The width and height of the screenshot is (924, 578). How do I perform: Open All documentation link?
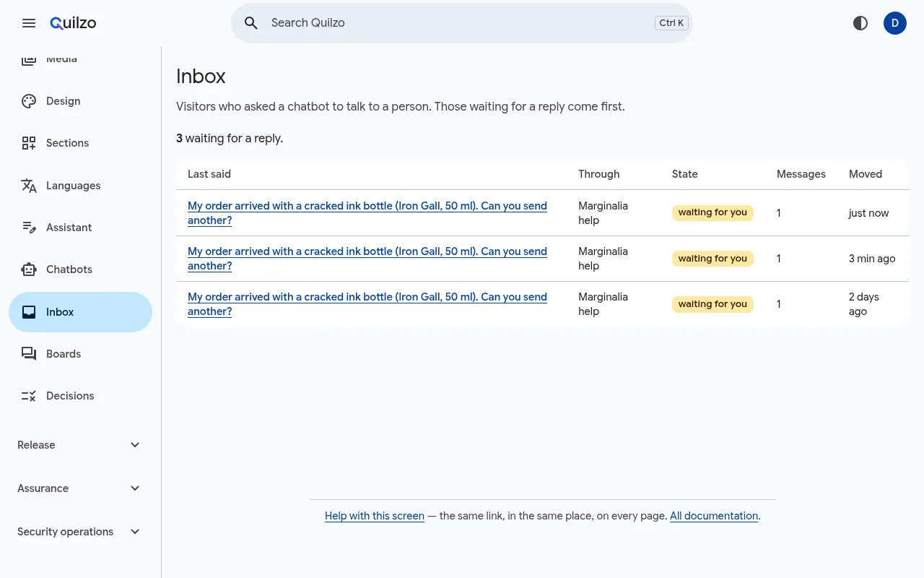click(714, 516)
